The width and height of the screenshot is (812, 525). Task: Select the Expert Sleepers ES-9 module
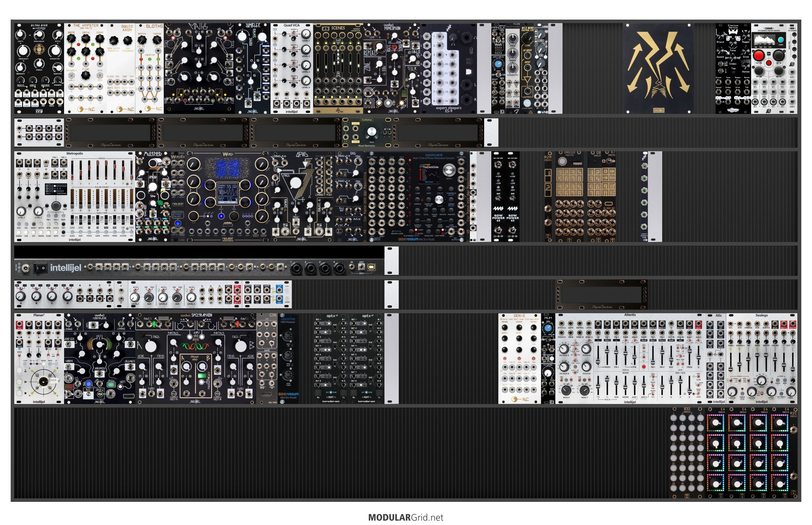click(449, 68)
